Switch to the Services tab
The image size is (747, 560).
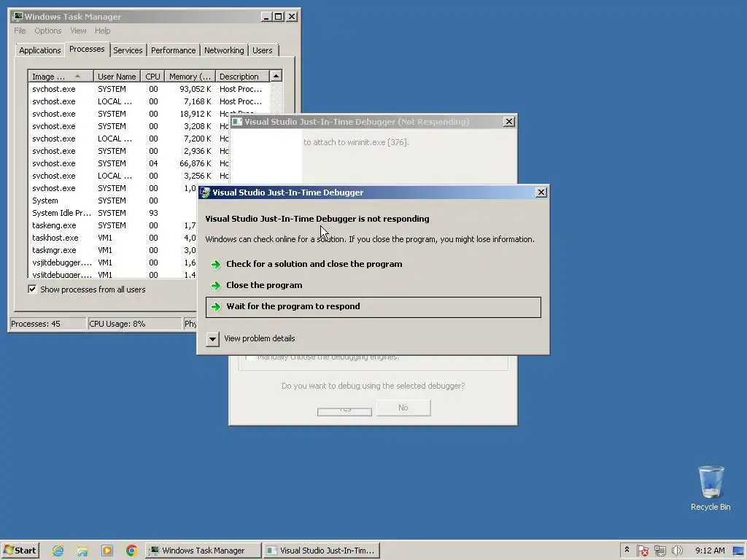(x=128, y=50)
